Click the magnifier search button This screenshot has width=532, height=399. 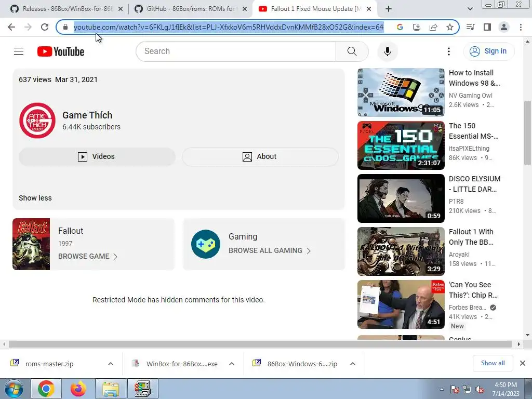point(352,51)
